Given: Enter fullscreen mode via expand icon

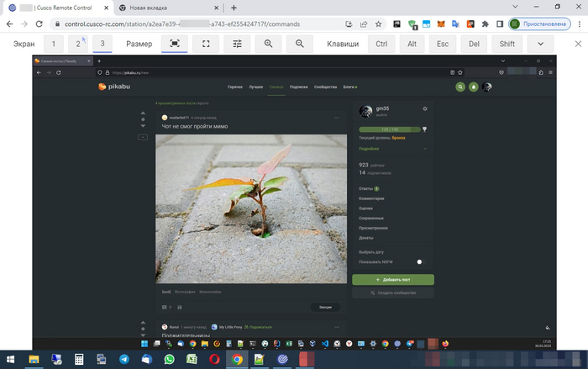Looking at the screenshot, I should [206, 44].
